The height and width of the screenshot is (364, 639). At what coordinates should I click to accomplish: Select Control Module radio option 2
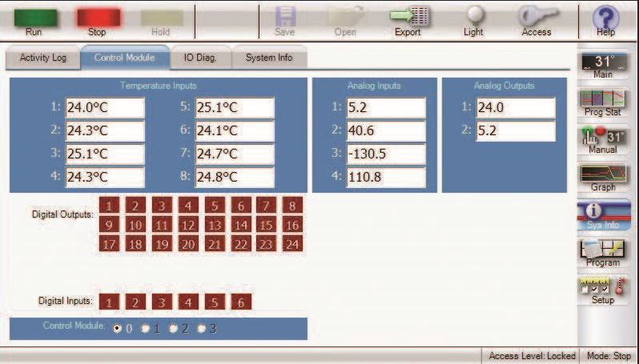(x=174, y=328)
